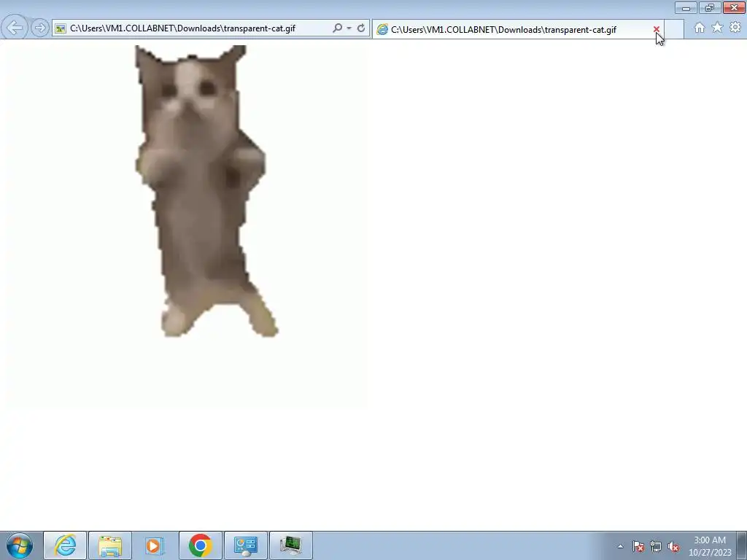Open Control Panel icon in taskbar

coord(245,545)
